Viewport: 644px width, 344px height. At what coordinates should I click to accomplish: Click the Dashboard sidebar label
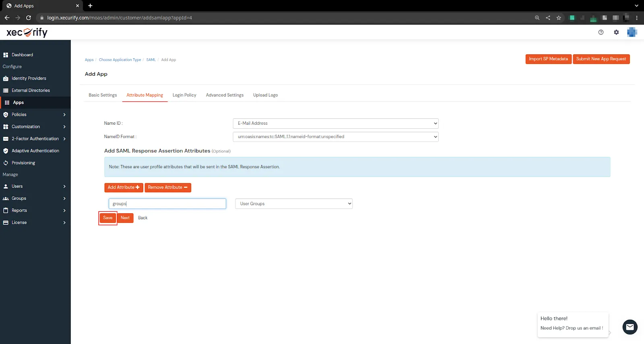click(22, 55)
